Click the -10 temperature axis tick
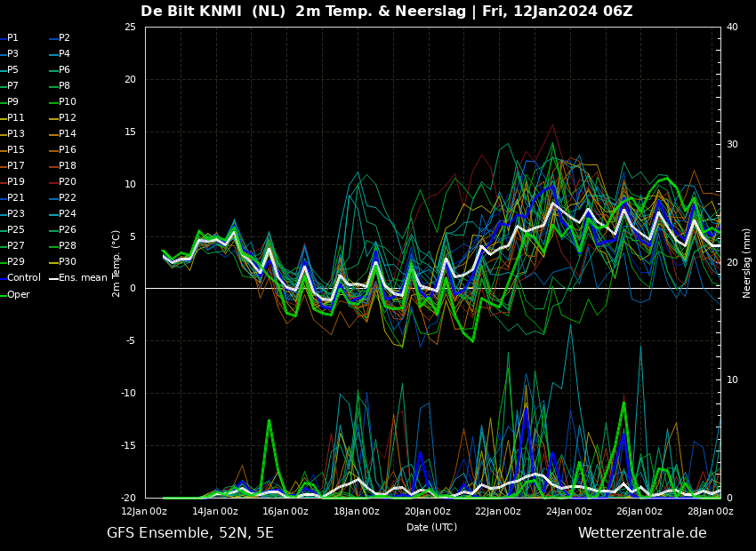 tap(129, 393)
